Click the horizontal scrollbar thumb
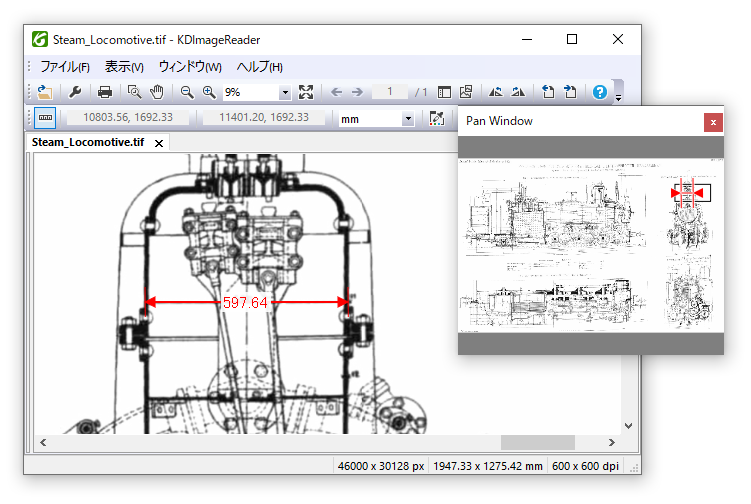The height and width of the screenshot is (504, 751). 537,443
